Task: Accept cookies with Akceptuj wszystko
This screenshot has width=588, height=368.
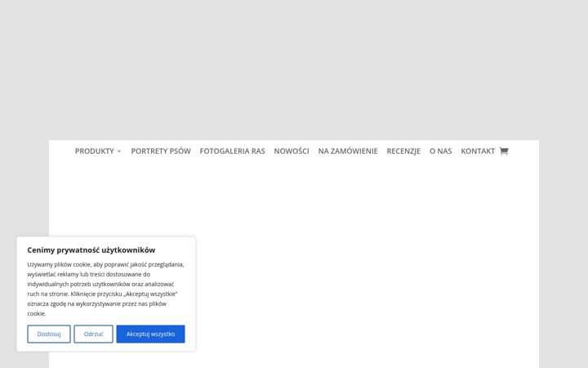Action: (x=150, y=334)
